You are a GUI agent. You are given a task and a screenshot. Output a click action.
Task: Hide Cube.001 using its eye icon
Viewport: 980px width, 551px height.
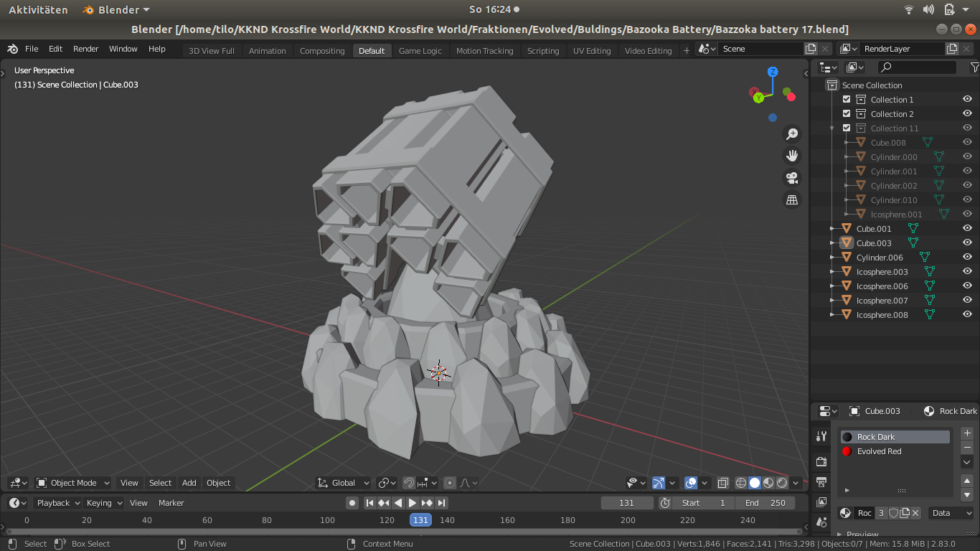[967, 229]
